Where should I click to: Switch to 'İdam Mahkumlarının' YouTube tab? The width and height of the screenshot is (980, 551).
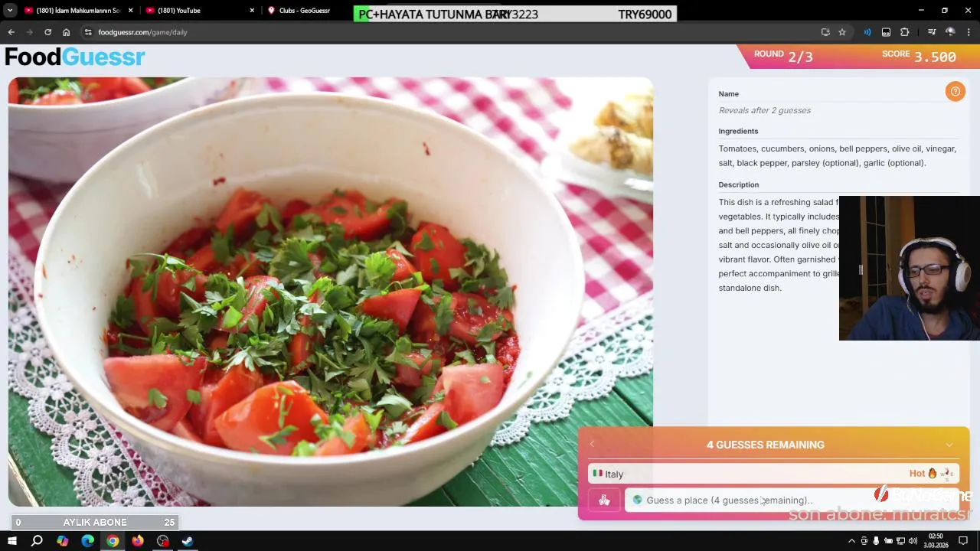tap(77, 11)
